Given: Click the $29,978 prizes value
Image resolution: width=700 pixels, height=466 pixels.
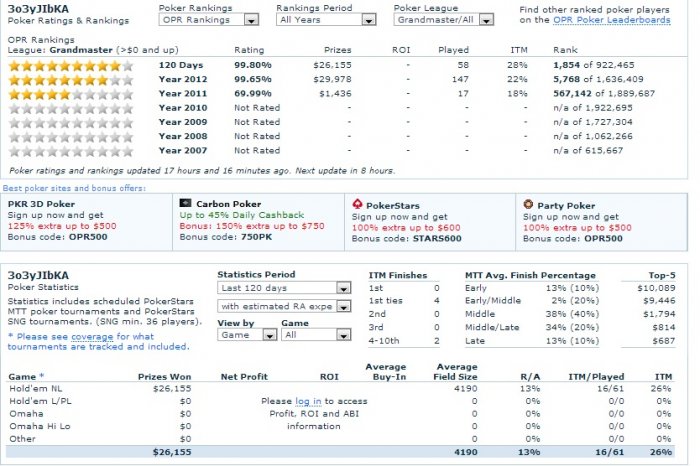Looking at the screenshot, I should coord(332,79).
